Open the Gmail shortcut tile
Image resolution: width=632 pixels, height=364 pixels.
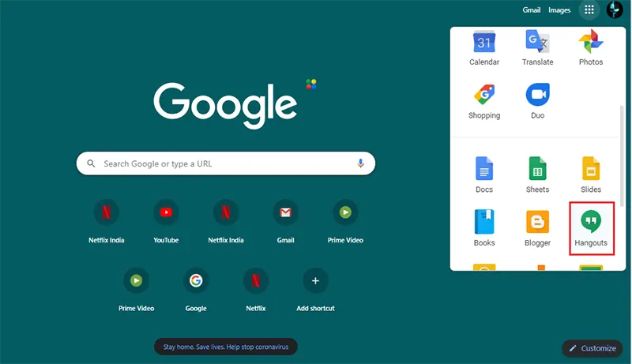tap(285, 221)
